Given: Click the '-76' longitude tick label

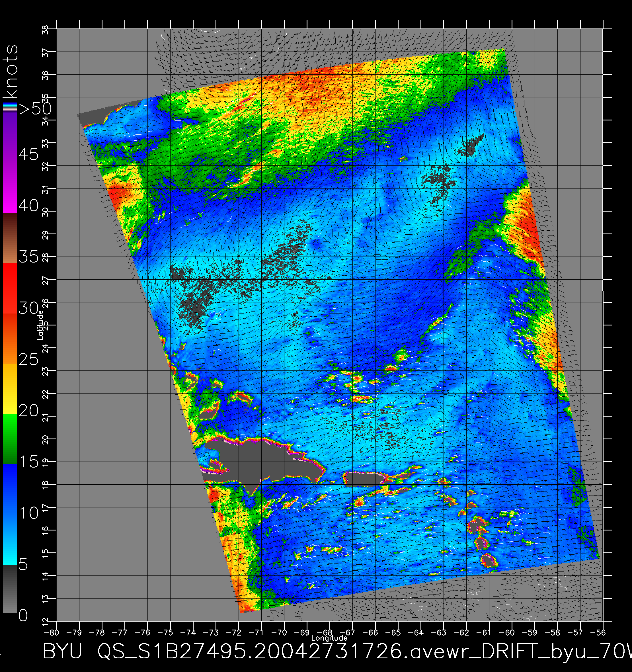Looking at the screenshot, I should (142, 632).
